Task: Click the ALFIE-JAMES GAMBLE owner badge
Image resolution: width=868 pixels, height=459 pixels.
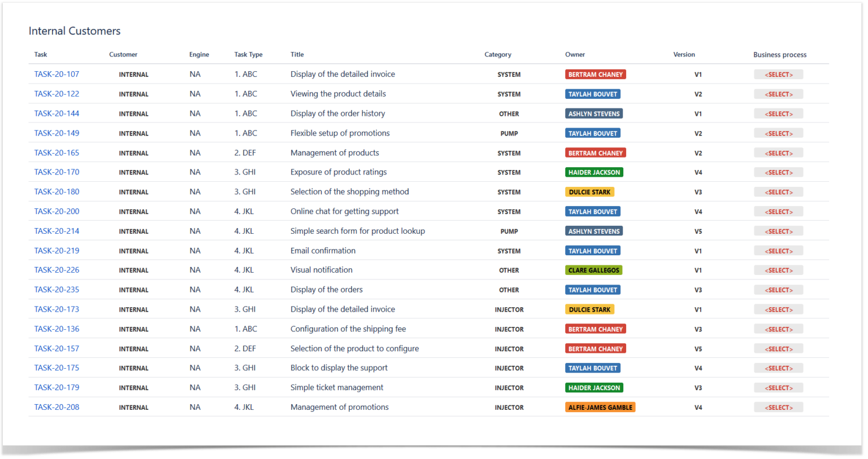Action: (x=600, y=407)
